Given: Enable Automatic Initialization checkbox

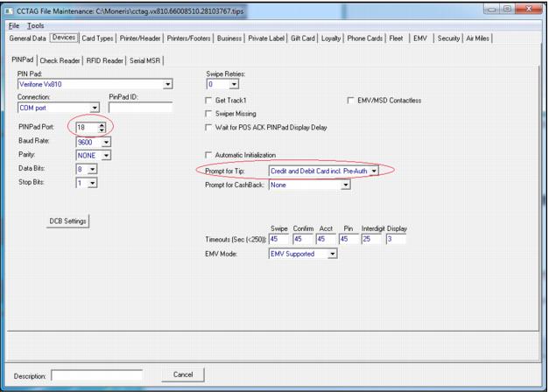Looking at the screenshot, I should 208,154.
